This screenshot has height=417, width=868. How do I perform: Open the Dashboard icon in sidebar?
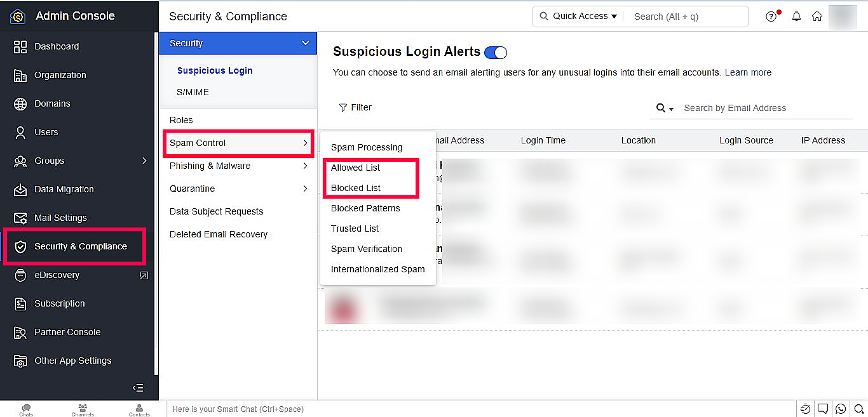pyautogui.click(x=20, y=46)
